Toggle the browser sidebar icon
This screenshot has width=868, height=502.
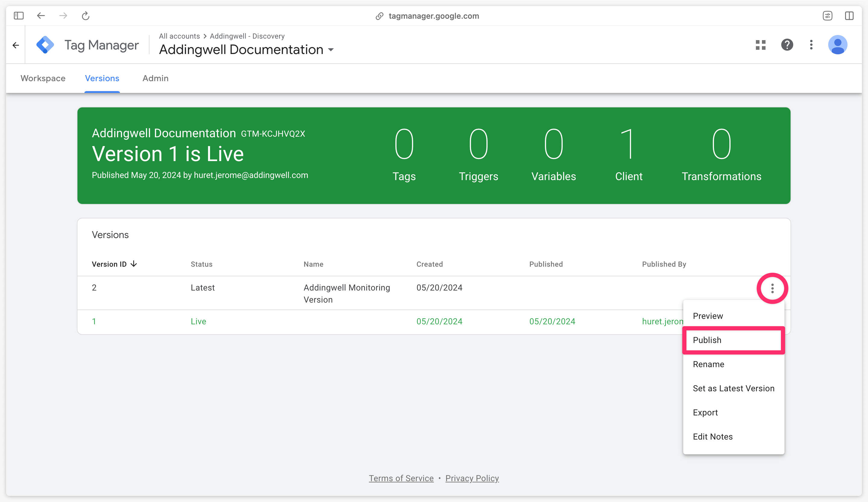tap(19, 16)
